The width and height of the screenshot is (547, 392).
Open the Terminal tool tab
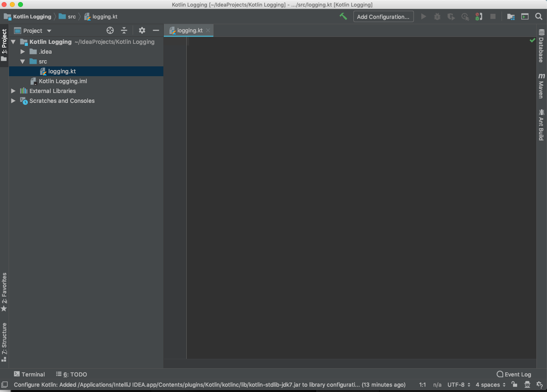[29, 374]
